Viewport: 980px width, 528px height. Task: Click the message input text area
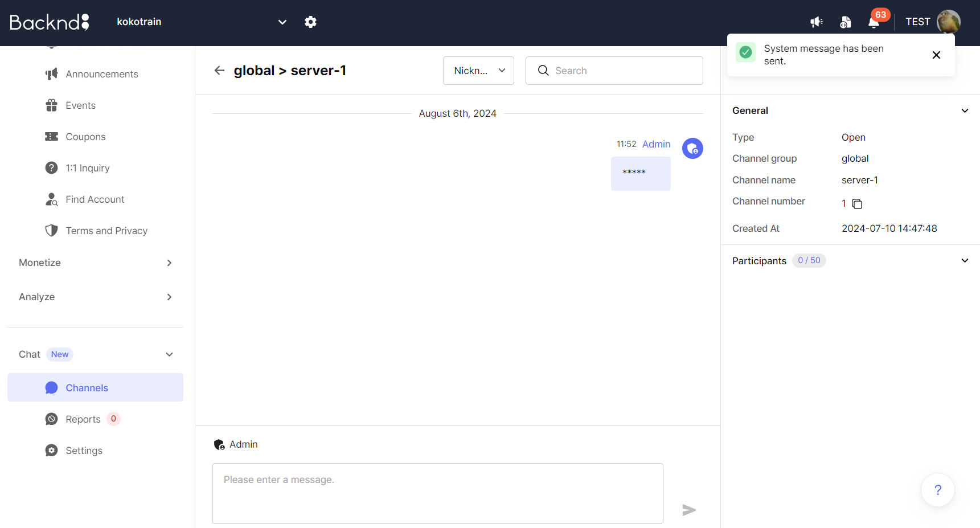437,493
